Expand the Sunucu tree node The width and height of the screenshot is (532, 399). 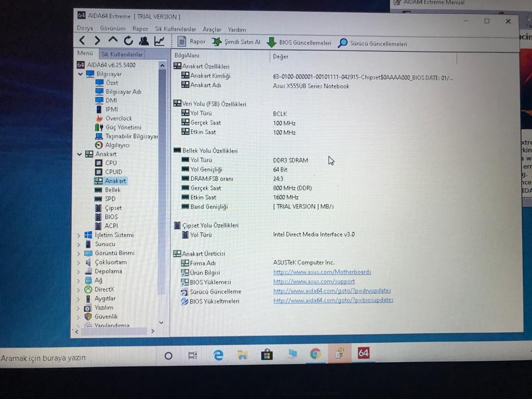point(79,244)
